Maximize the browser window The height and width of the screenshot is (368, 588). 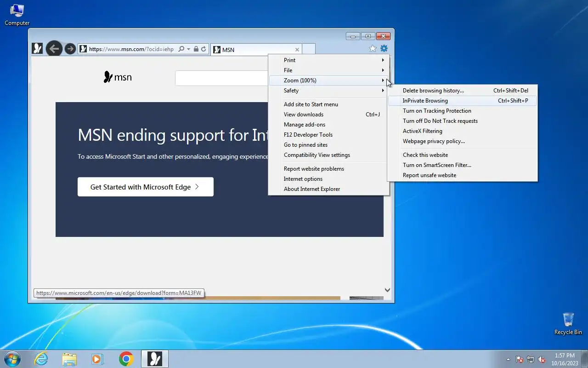click(368, 36)
